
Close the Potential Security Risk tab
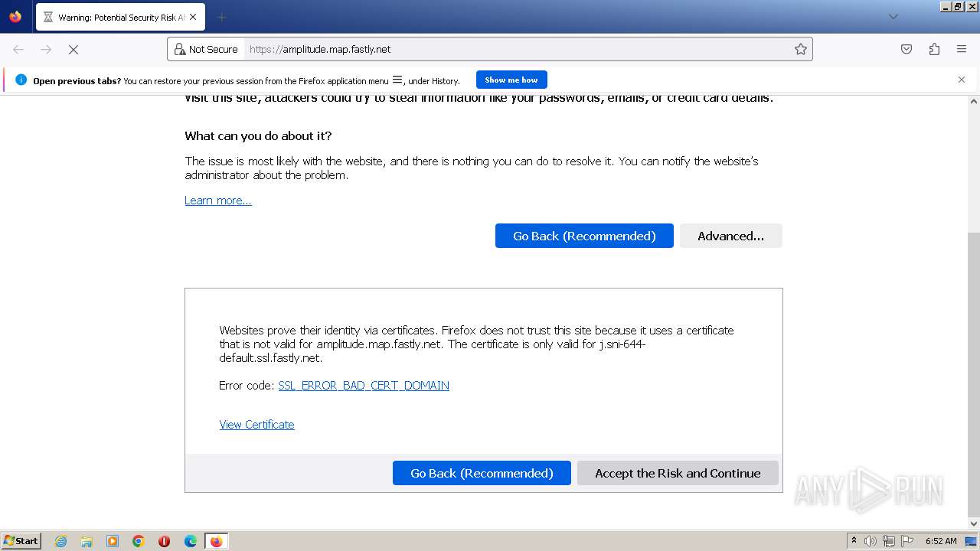click(192, 17)
